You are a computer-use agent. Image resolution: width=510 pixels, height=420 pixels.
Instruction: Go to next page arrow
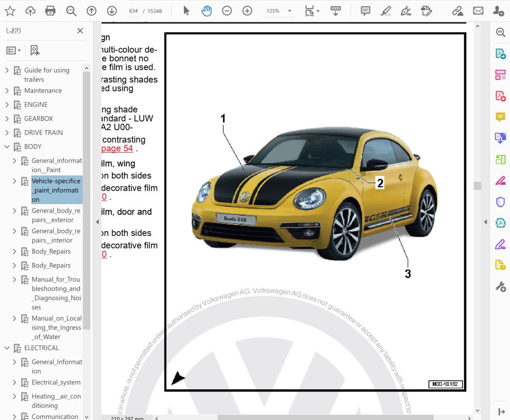tap(112, 11)
